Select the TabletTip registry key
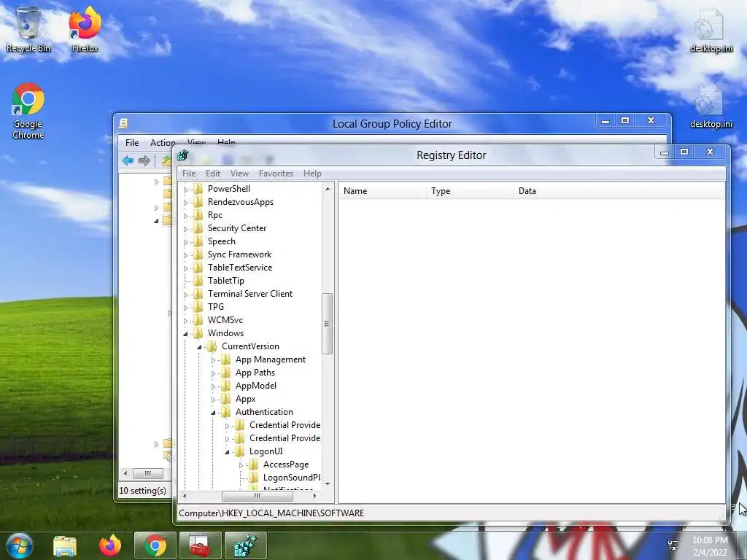 click(x=226, y=281)
